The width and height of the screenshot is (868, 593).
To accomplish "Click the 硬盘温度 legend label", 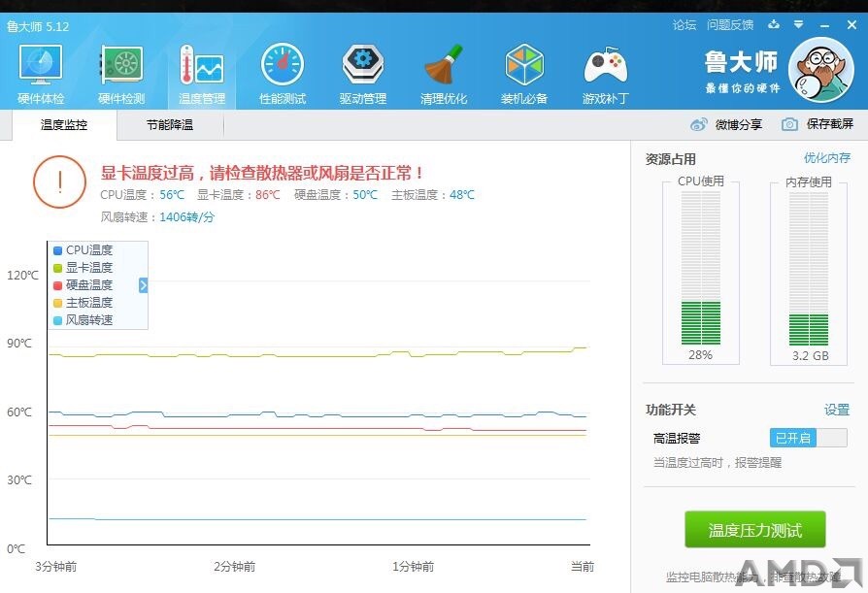I will (x=89, y=285).
